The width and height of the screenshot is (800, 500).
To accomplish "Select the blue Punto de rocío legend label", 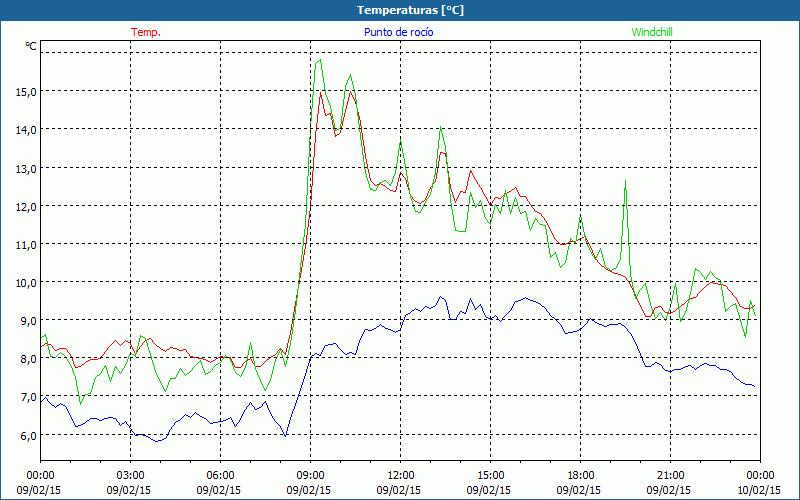I will tap(398, 32).
